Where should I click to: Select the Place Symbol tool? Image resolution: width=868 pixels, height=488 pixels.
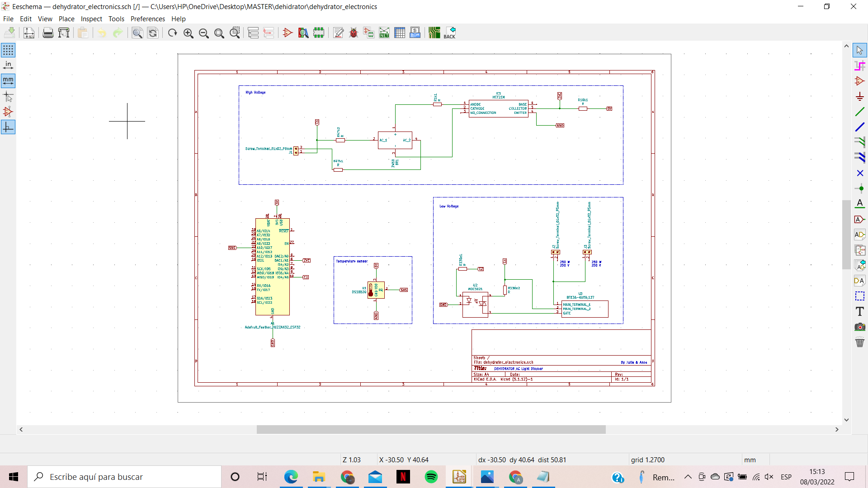(860, 81)
